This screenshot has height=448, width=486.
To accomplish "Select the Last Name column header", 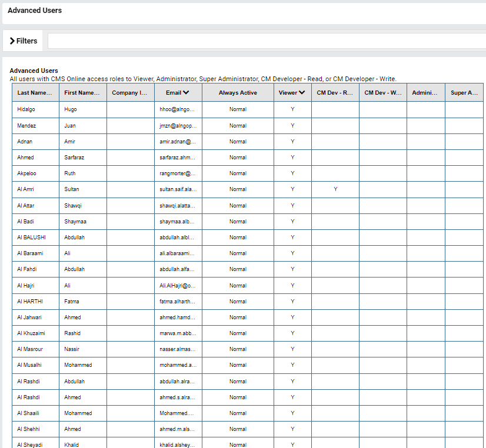I will click(x=35, y=92).
